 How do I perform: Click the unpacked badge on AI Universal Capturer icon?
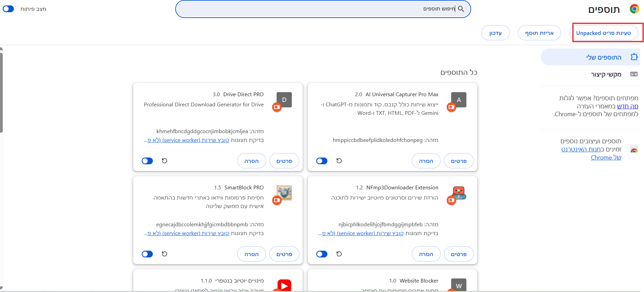tap(451, 107)
